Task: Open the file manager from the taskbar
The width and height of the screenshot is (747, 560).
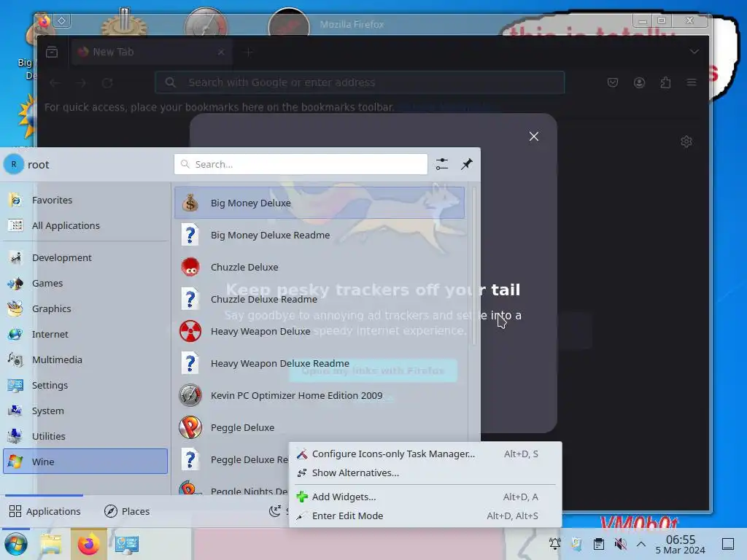Action: pyautogui.click(x=51, y=544)
